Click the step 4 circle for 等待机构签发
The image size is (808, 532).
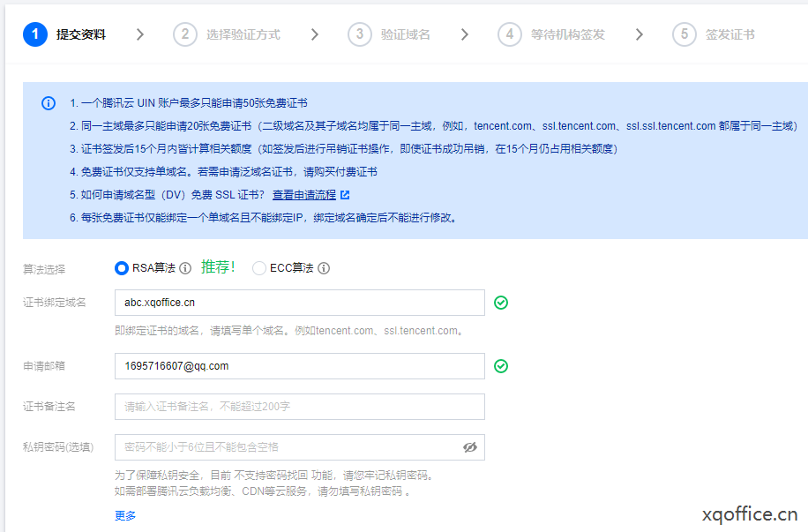pos(510,34)
